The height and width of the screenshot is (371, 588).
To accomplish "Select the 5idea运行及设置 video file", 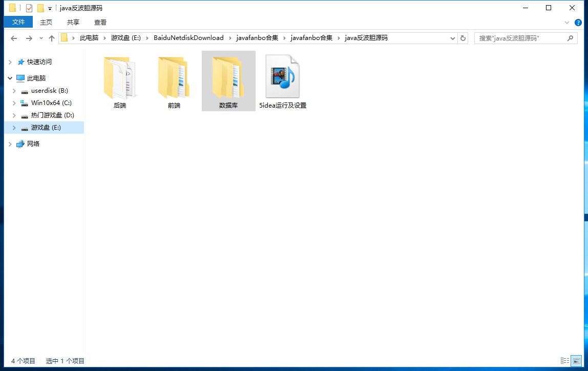I will click(x=283, y=81).
